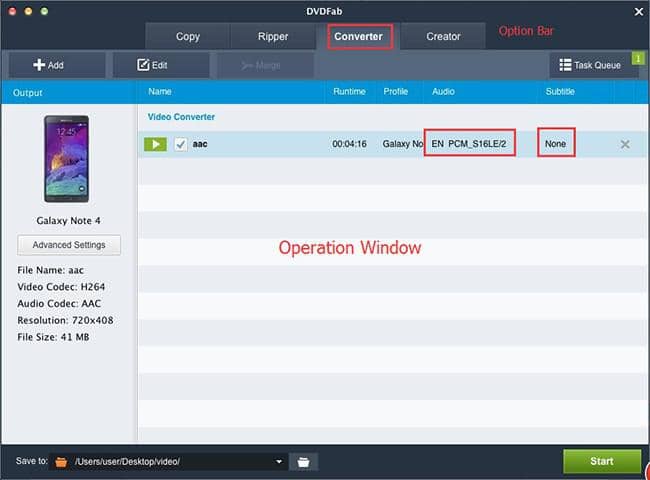Open the None subtitle dropdown
This screenshot has height=480, width=650.
point(556,143)
